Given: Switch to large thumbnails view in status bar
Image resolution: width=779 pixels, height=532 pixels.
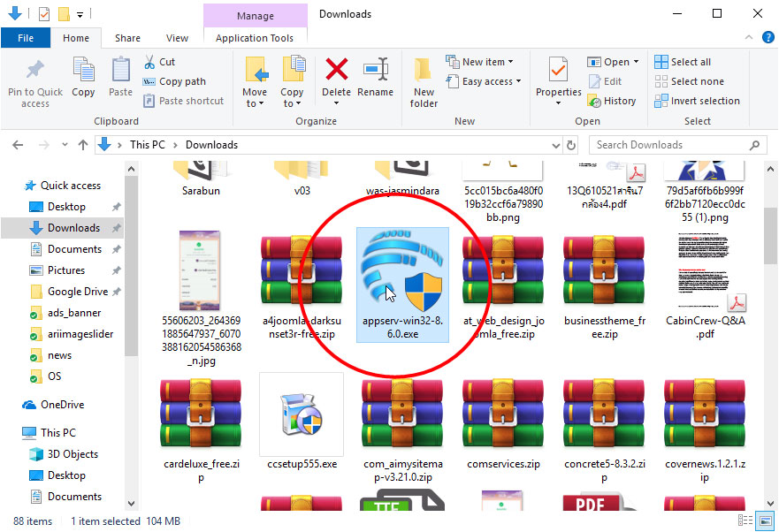Looking at the screenshot, I should point(764,521).
